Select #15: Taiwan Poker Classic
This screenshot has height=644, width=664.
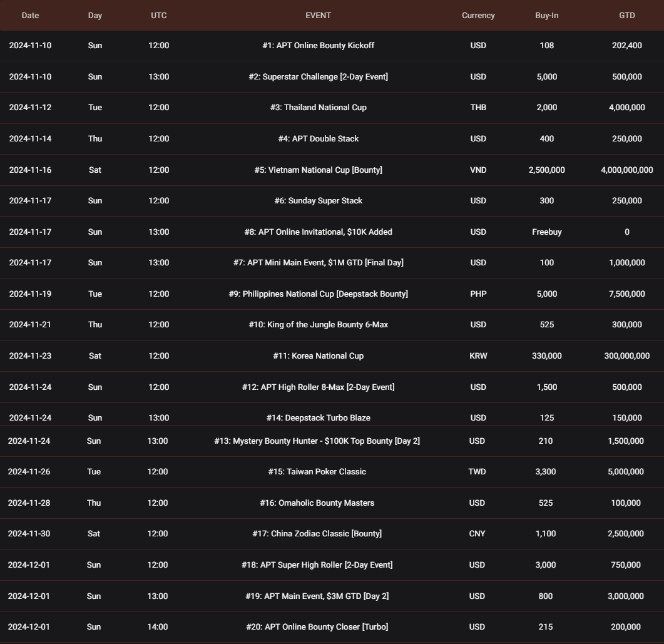click(317, 472)
